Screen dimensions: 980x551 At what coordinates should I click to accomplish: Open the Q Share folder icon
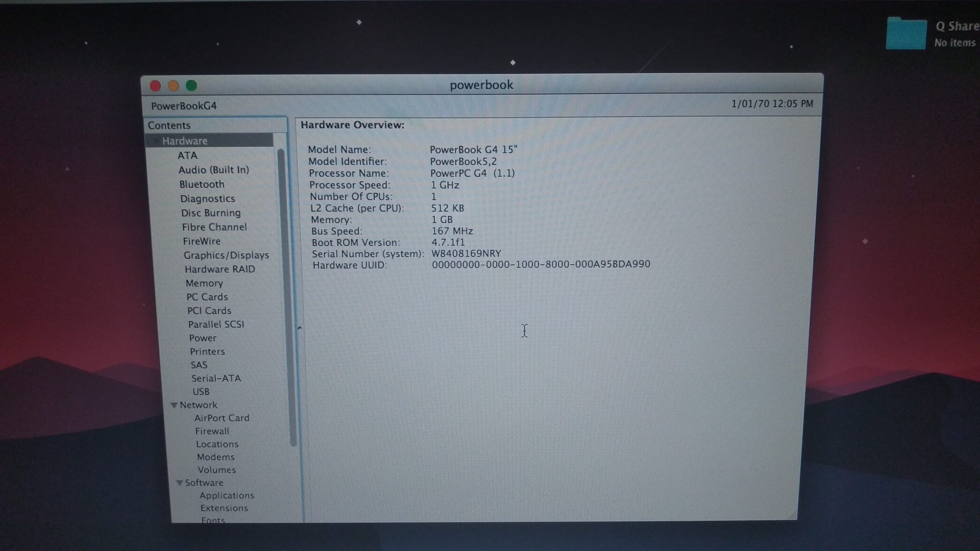(906, 33)
